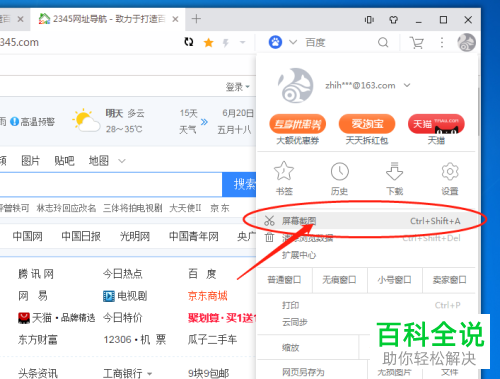Click the lightning speed mode icon
This screenshot has width=500, height=379.
226,43
